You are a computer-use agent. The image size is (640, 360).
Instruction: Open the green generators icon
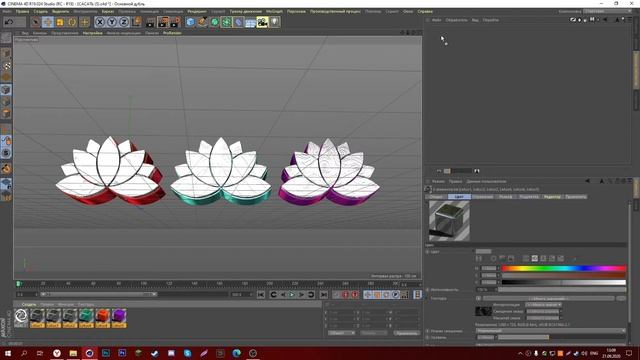tap(214, 22)
